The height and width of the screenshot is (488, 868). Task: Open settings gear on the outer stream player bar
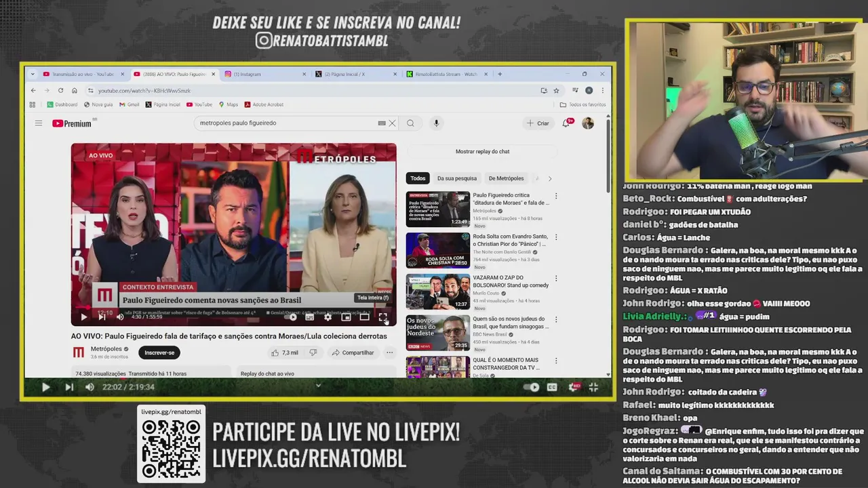[x=574, y=387]
